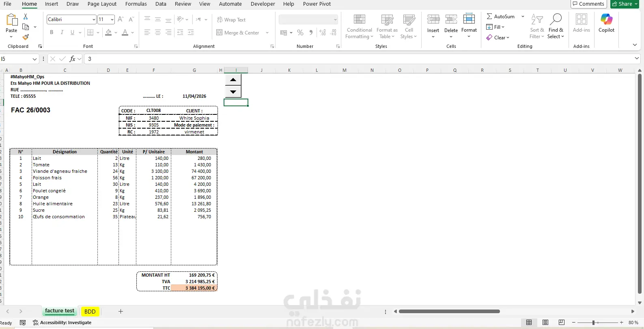Go to the Developer tab

click(x=263, y=4)
